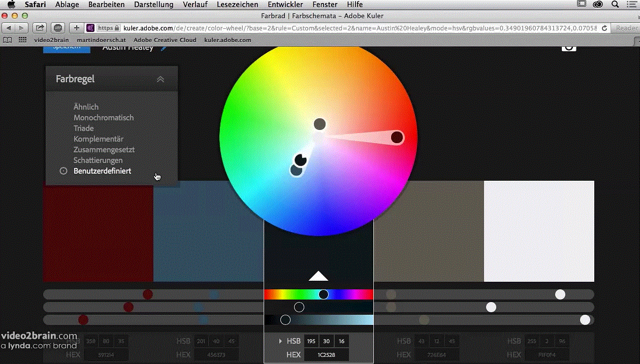640x364 pixels.
Task: Open the Adobe Creative Cloud bookmark
Action: (165, 40)
